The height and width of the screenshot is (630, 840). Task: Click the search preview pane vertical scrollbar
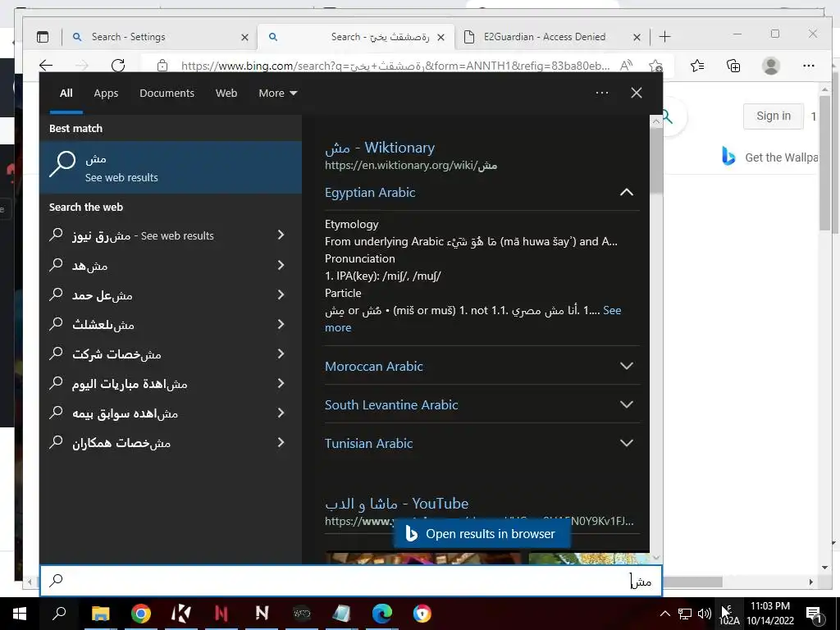click(x=655, y=161)
